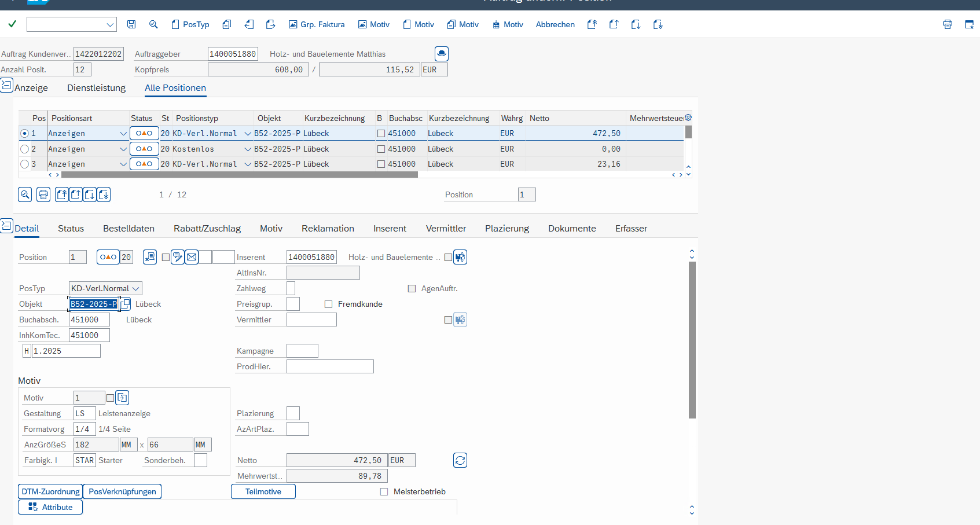Click the DTM-Zuordnung button
This screenshot has width=980, height=525.
pyautogui.click(x=50, y=491)
